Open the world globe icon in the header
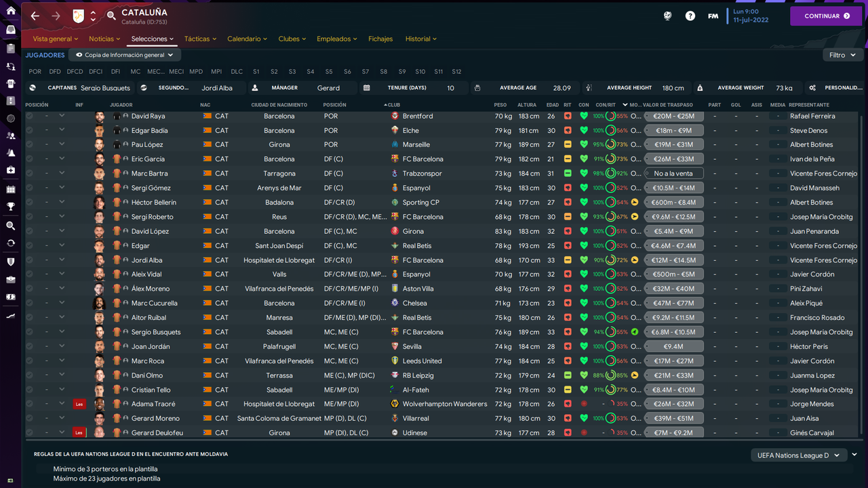The width and height of the screenshot is (868, 488). coord(668,16)
